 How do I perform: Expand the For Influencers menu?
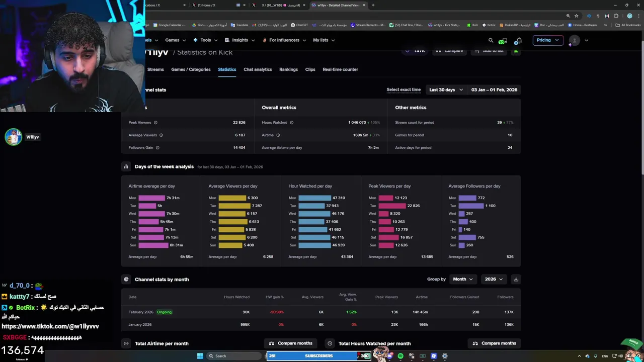point(284,40)
